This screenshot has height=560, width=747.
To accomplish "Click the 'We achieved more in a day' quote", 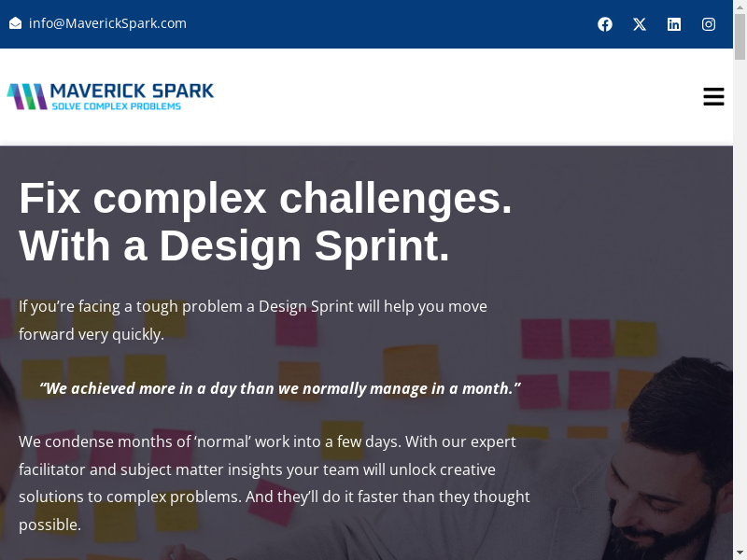I will tap(279, 388).
